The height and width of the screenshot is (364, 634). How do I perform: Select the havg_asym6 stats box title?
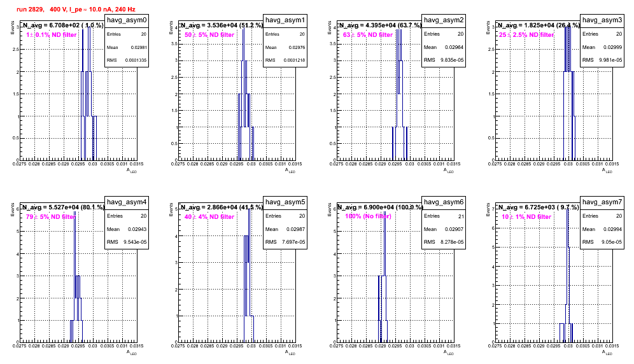pyautogui.click(x=444, y=202)
